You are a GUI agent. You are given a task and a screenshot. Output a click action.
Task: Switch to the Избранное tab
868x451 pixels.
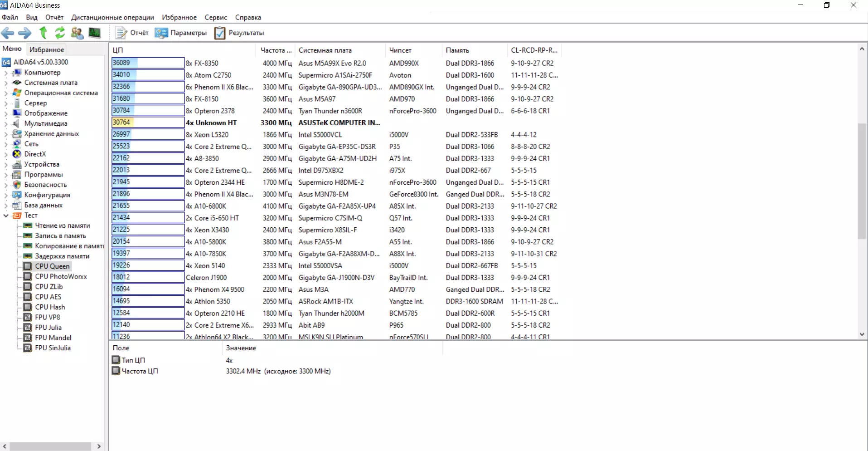[x=46, y=49]
